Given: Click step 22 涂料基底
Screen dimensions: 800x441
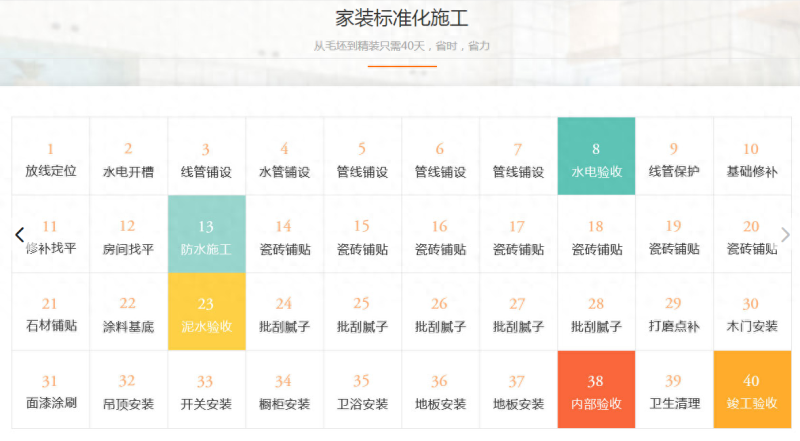Looking at the screenshot, I should coord(128,312).
